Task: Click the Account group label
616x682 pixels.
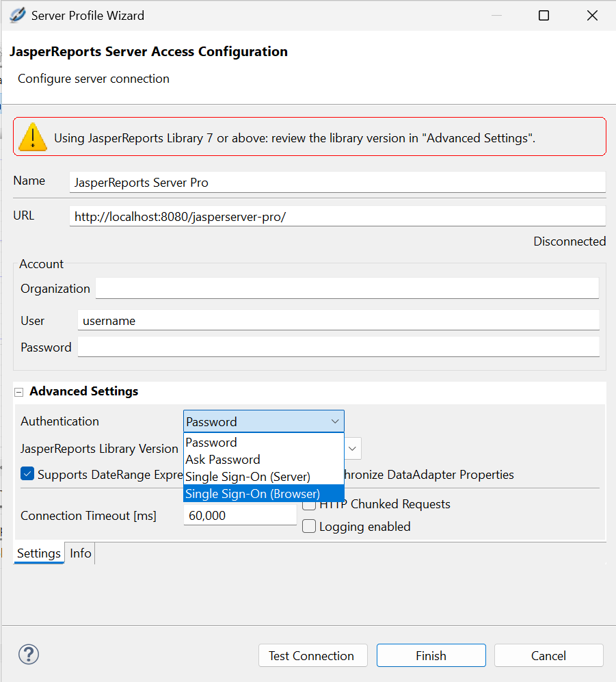Action: (41, 264)
